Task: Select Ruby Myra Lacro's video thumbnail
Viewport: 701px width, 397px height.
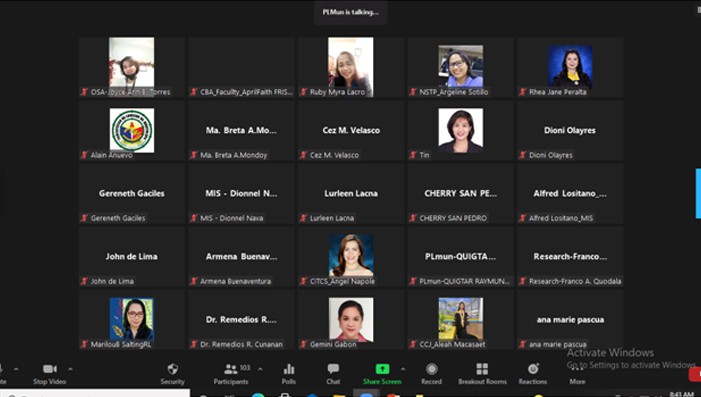Action: (350, 67)
